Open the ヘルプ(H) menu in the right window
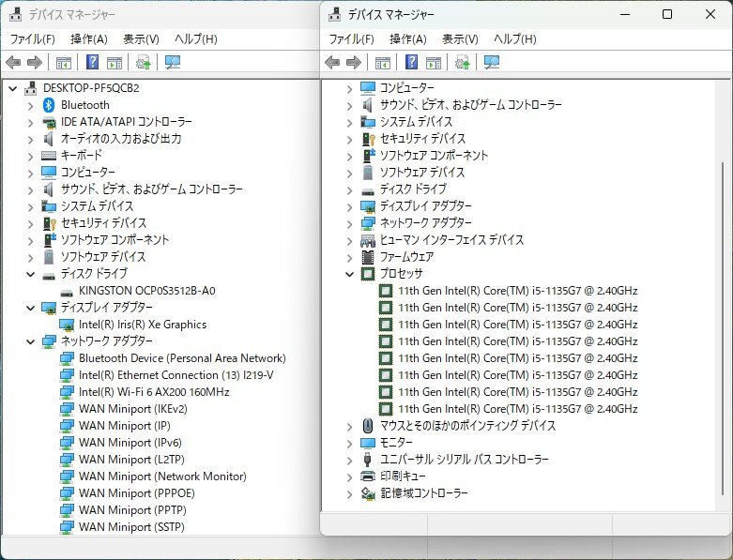Image resolution: width=733 pixels, height=560 pixels. pyautogui.click(x=514, y=39)
